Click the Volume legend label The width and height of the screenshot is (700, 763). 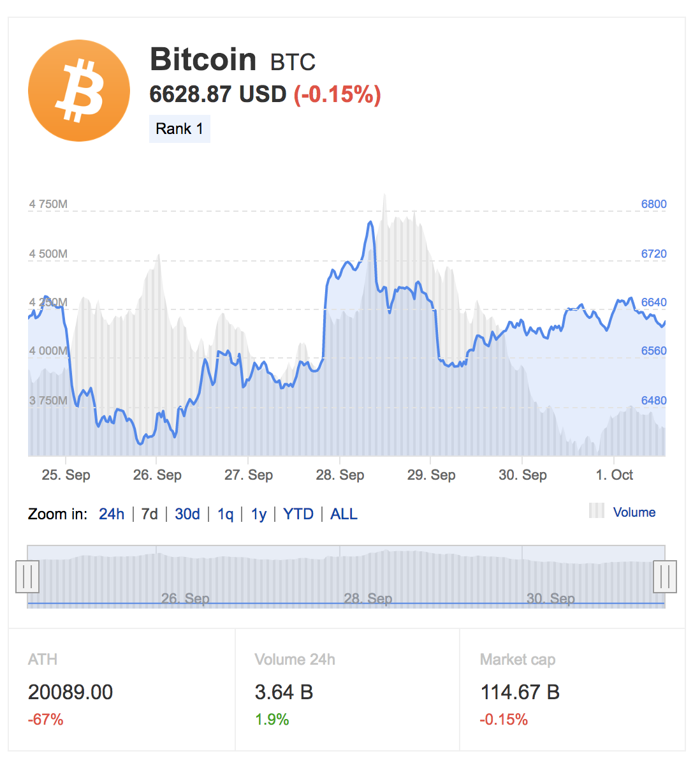tap(634, 512)
